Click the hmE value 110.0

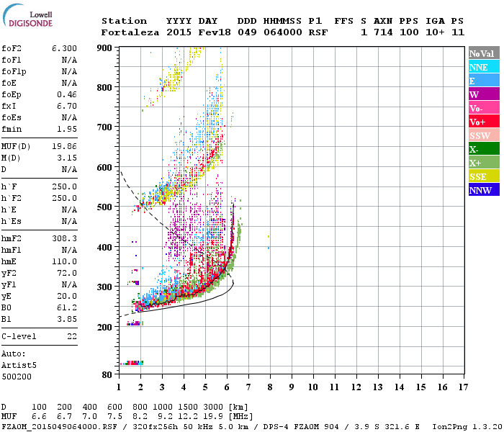(64, 261)
